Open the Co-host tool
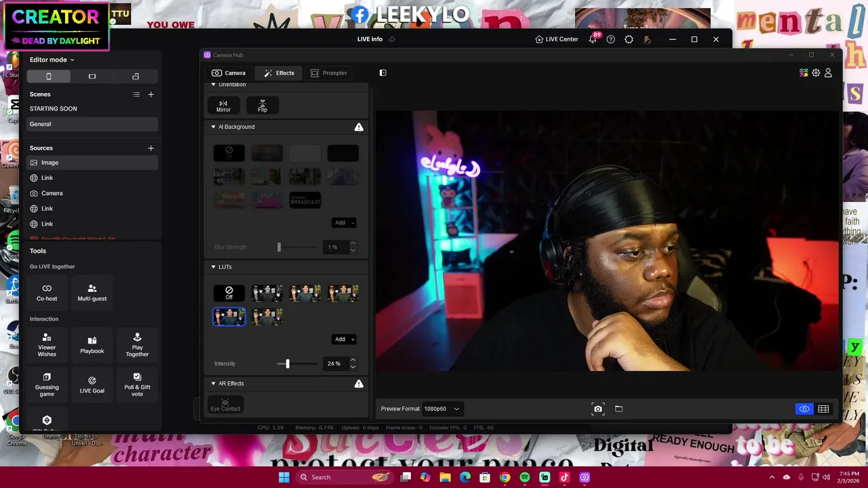 [x=47, y=293]
